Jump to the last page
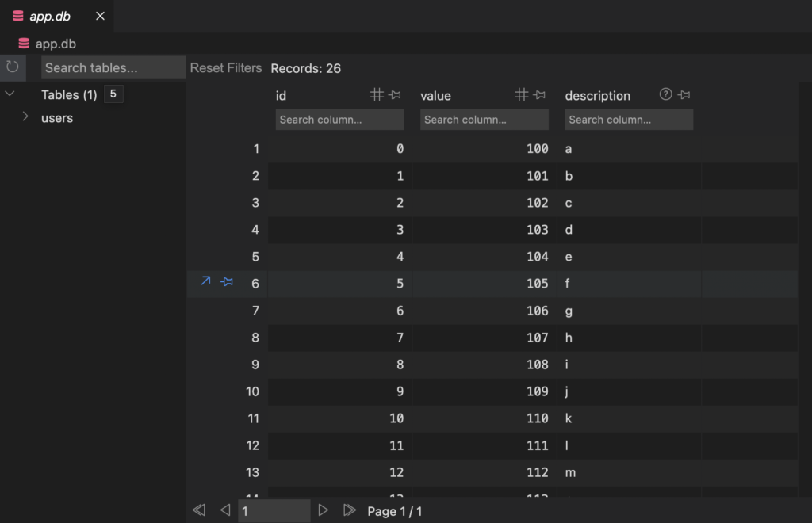The width and height of the screenshot is (812, 523). [x=349, y=510]
